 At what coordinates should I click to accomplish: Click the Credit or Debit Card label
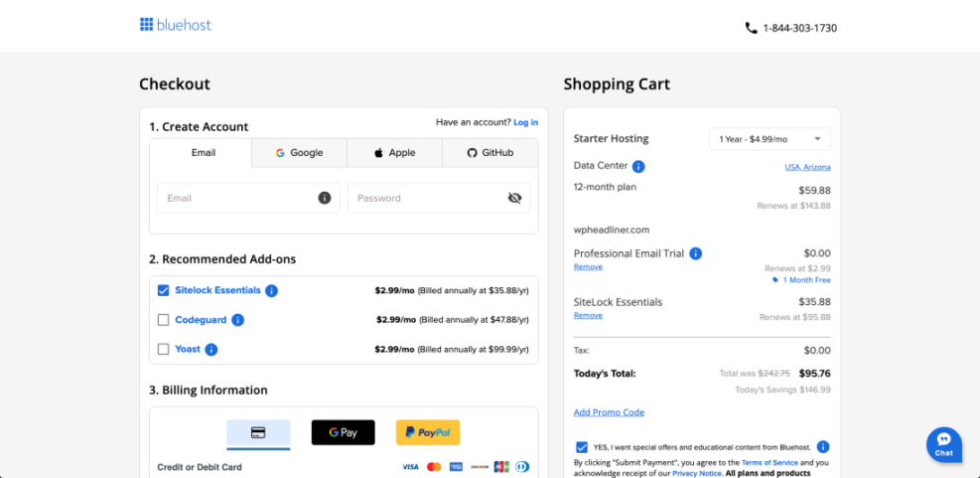pyautogui.click(x=200, y=467)
